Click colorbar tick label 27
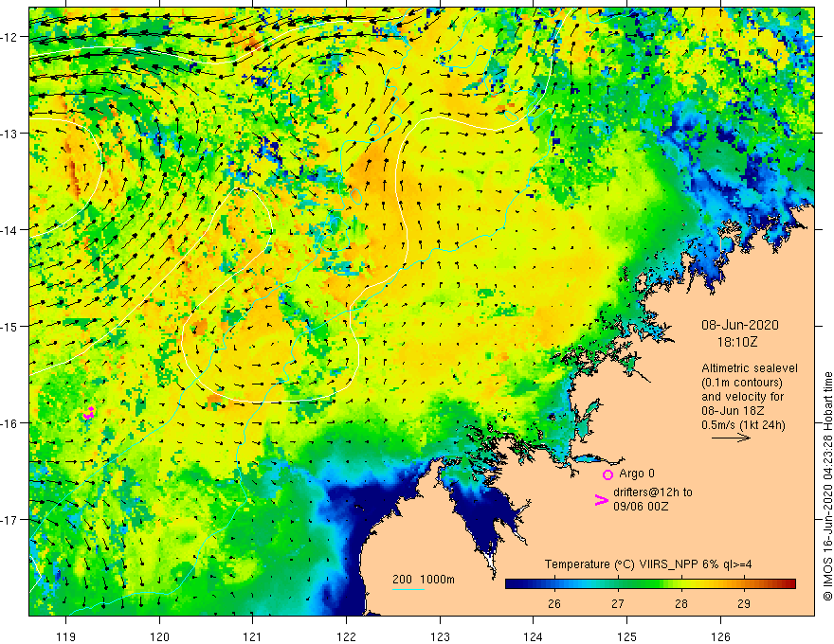Screen dimensions: 834x644 [x=618, y=603]
